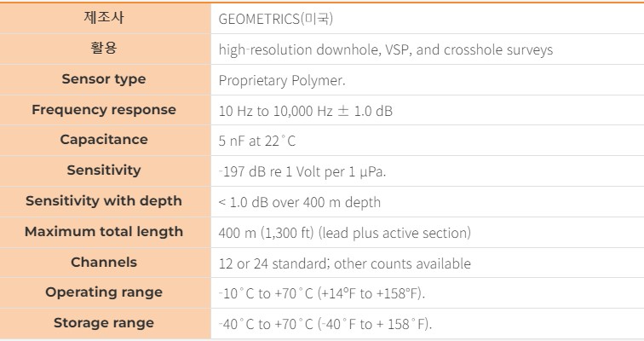
Task: Select the Sensitivity with depth label
Action: 104,201
